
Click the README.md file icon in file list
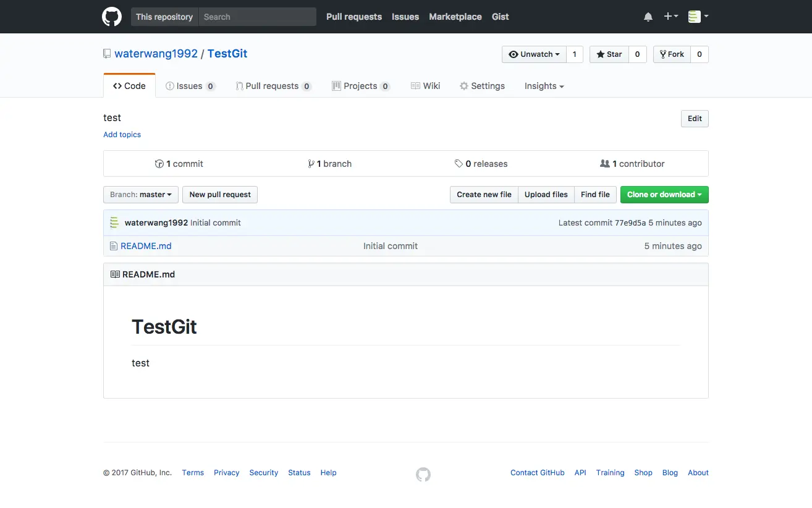(x=113, y=246)
